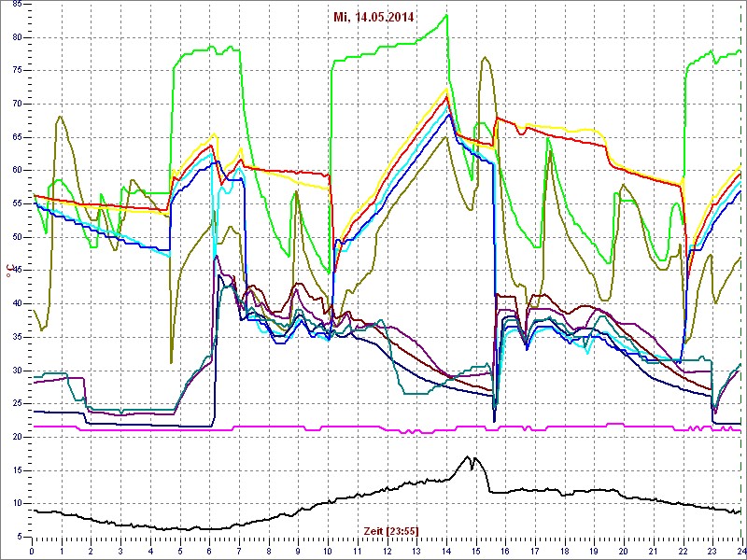Viewport: 747px width, 560px height.
Task: Click the hour label "18" on time axis
Action: pyautogui.click(x=565, y=552)
